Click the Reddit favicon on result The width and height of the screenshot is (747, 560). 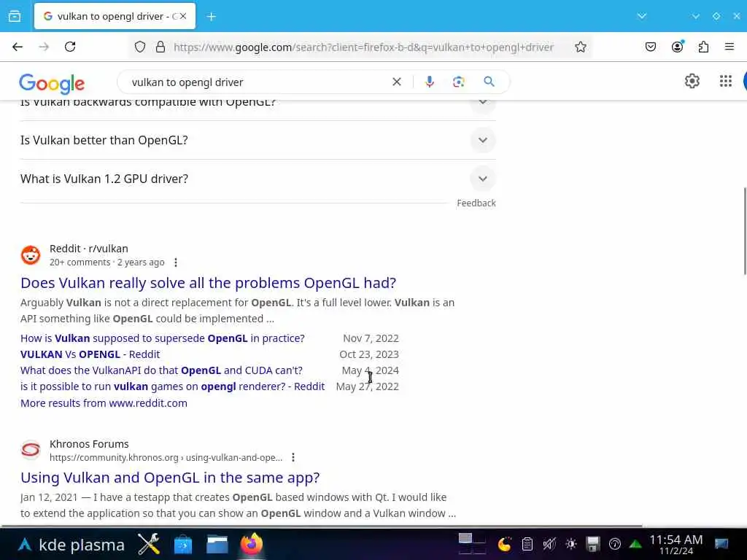(x=31, y=255)
